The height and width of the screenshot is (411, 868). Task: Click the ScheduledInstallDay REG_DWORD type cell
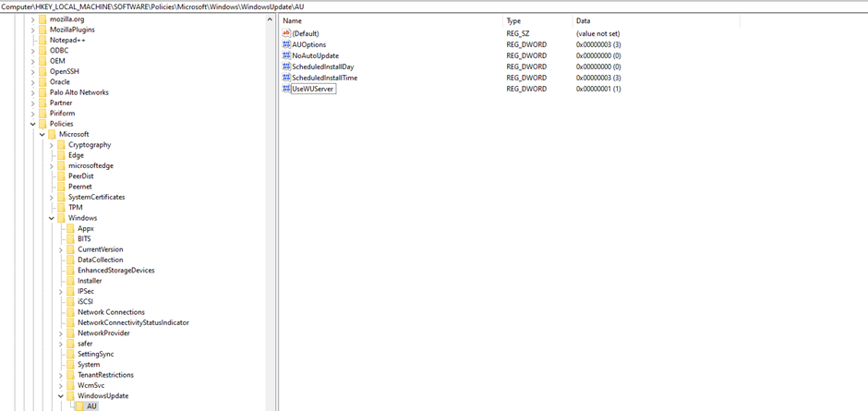pos(526,66)
